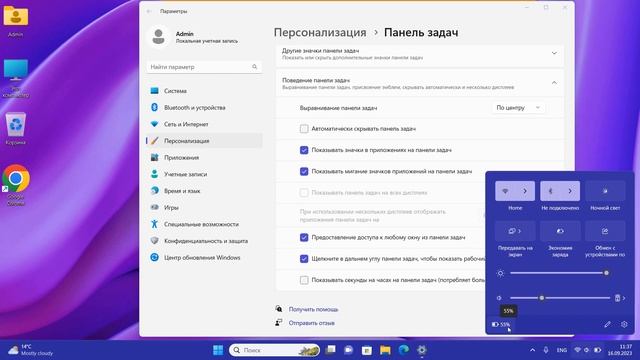Open Специальные возможности settings
The width and height of the screenshot is (640, 360).
[x=204, y=224]
